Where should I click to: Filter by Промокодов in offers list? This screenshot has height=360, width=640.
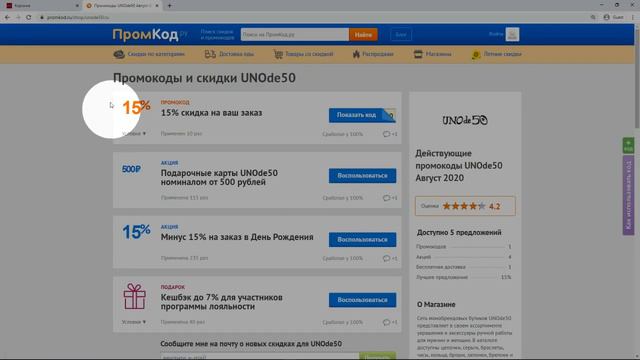463,247
